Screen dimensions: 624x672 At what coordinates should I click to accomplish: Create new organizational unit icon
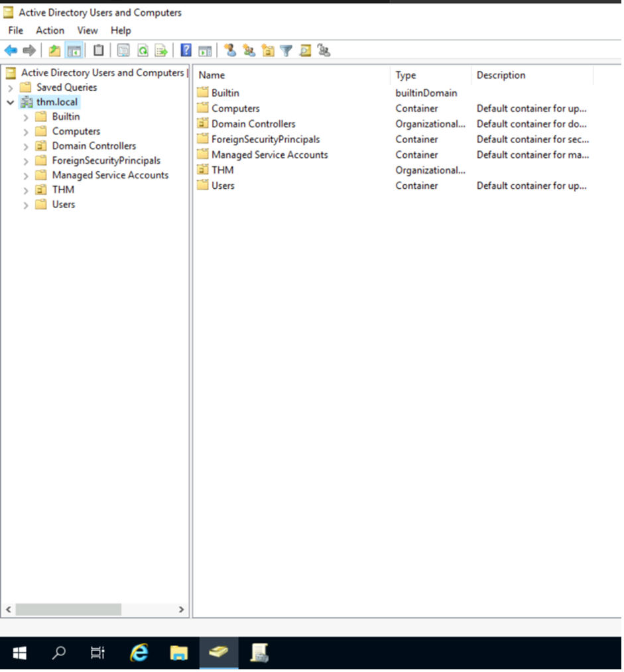pyautogui.click(x=268, y=51)
